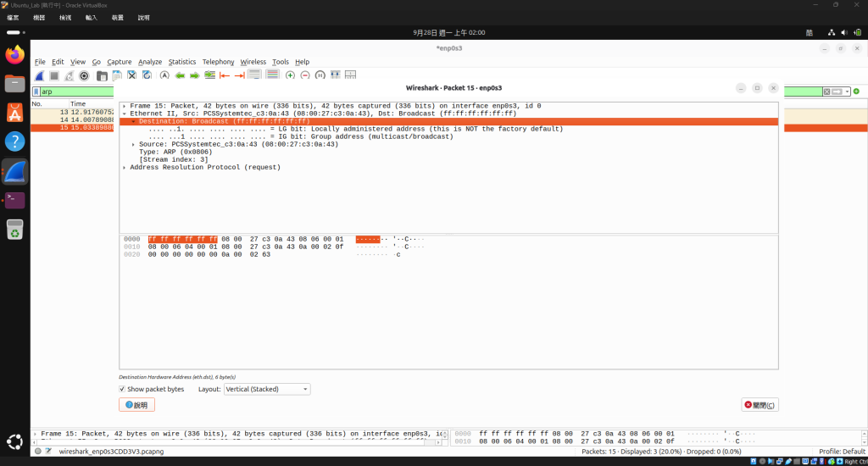The image size is (868, 466).
Task: Toggle auto scroll during live capture
Action: point(254,75)
